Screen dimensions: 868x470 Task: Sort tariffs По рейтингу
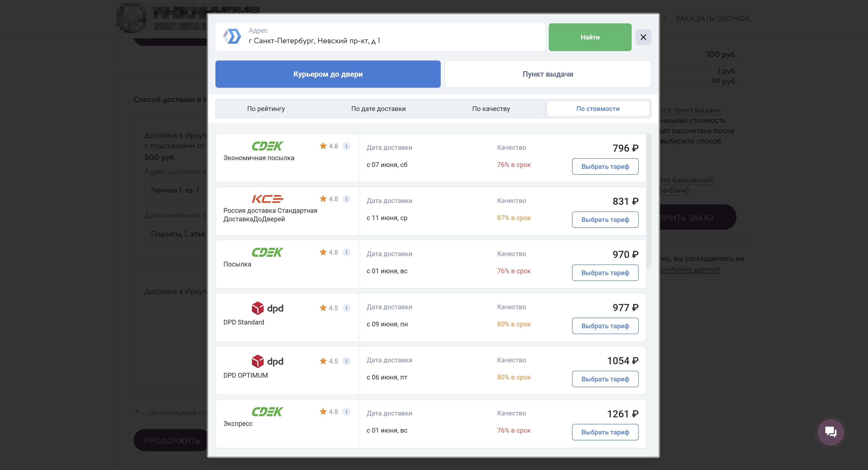[x=266, y=109]
